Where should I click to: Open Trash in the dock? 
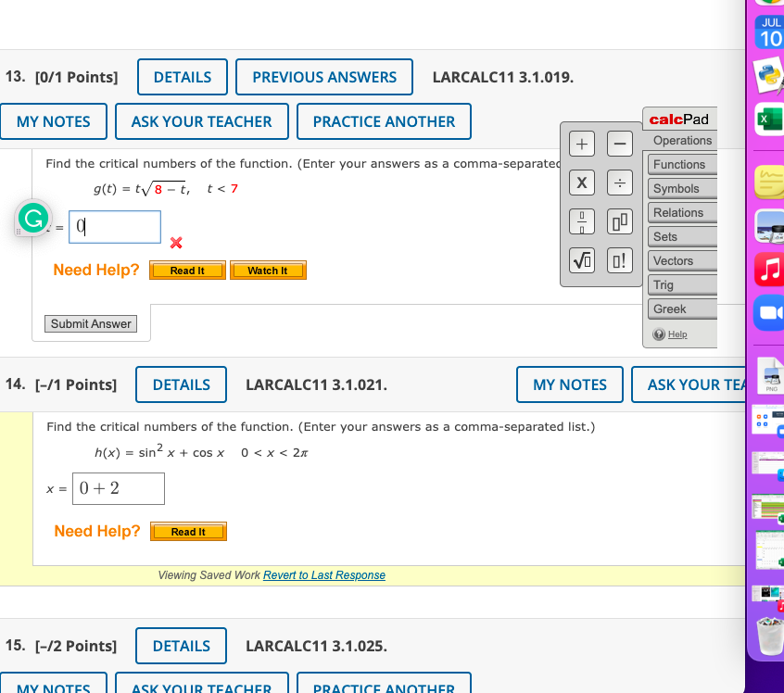point(770,636)
